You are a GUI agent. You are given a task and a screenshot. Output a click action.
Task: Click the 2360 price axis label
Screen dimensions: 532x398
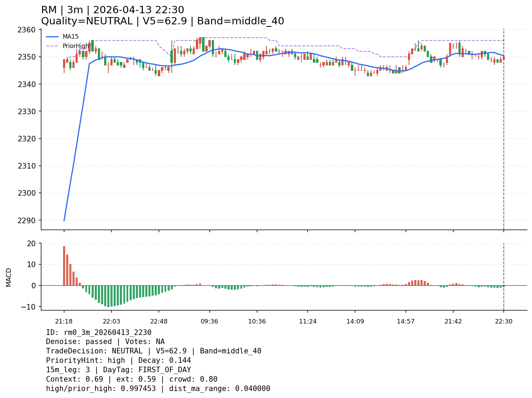pyautogui.click(x=26, y=30)
